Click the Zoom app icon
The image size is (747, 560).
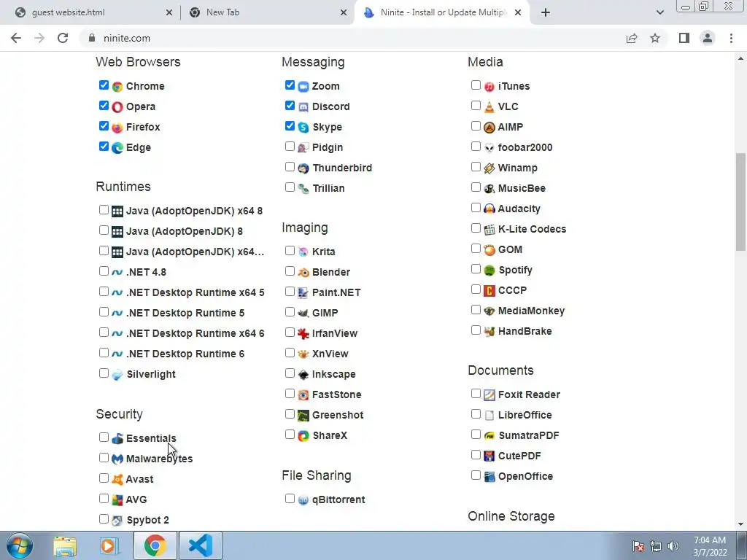tap(303, 87)
